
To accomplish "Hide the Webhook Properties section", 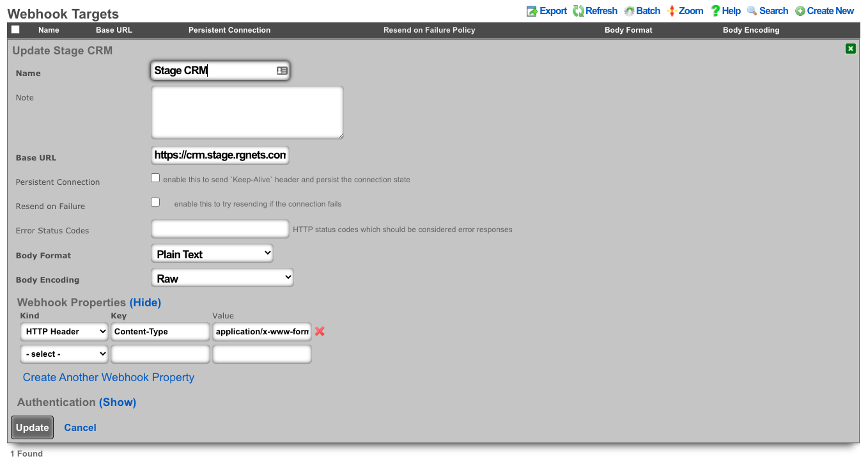I will pos(145,302).
